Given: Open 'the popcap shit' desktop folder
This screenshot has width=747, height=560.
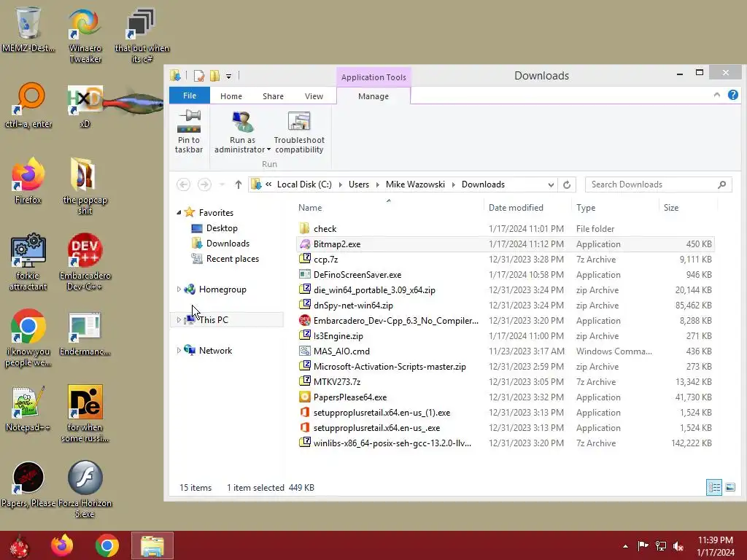Looking at the screenshot, I should click(85, 186).
